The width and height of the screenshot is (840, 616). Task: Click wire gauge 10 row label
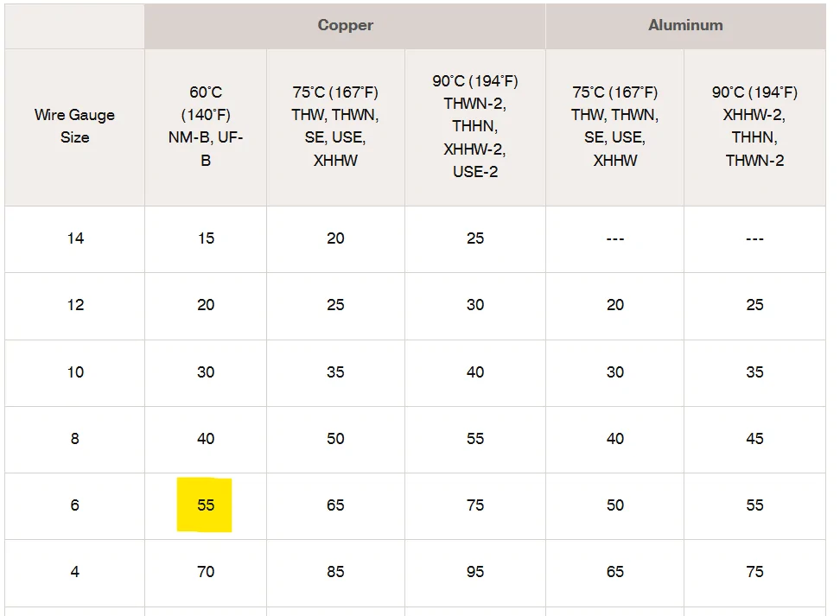tap(75, 372)
